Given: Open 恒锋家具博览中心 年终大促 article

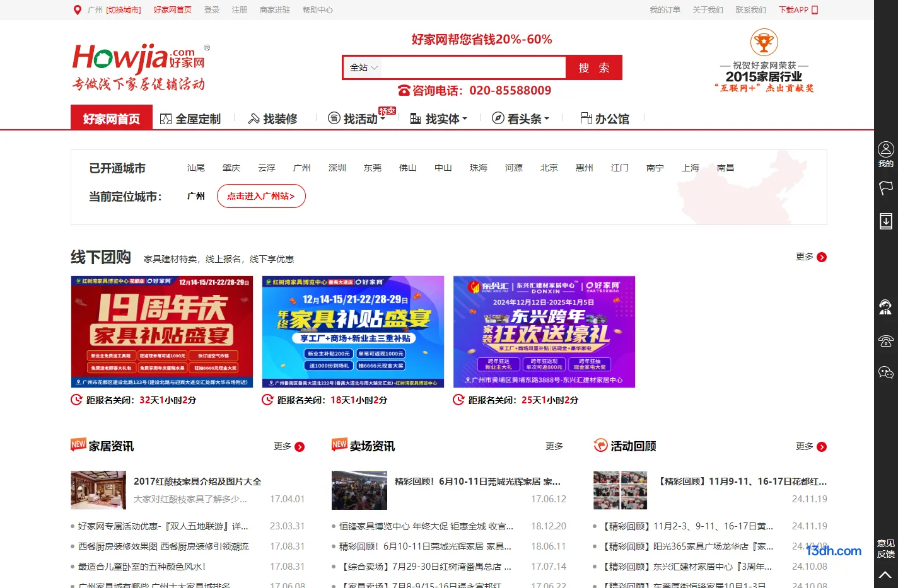Looking at the screenshot, I should click(426, 526).
